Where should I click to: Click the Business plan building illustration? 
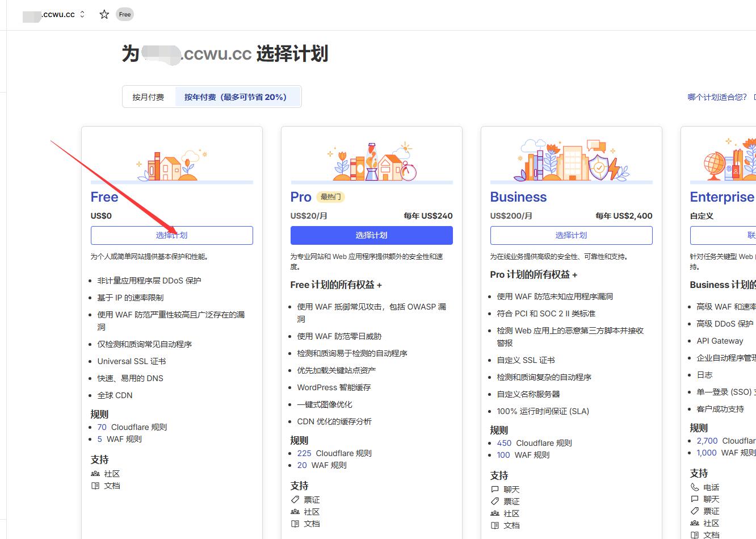pos(572,160)
